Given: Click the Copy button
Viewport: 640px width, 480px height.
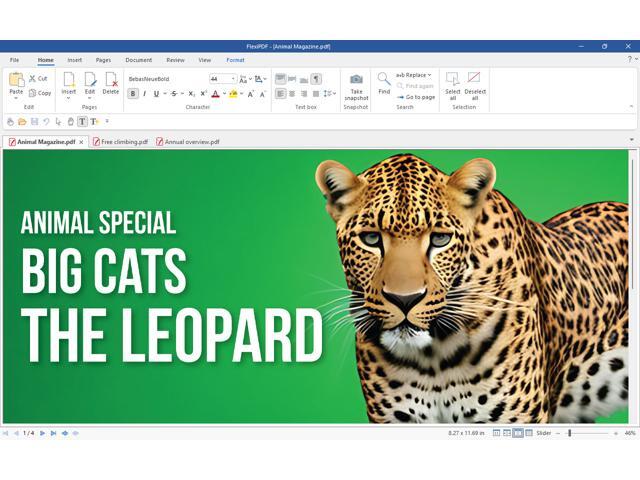Looking at the screenshot, I should (40, 93).
